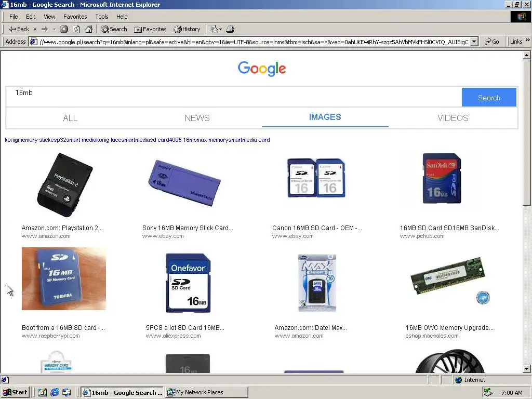The height and width of the screenshot is (399, 532).
Task: Click '5PCS a lot SD Card 16MB...' title
Action: 185,328
